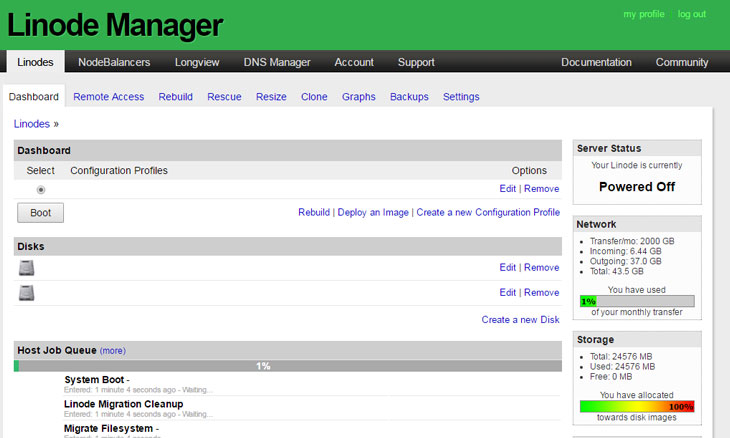Viewport: 730px width, 438px height.
Task: Click the Outgoing: 37.0 GB entry
Action: 625,262
